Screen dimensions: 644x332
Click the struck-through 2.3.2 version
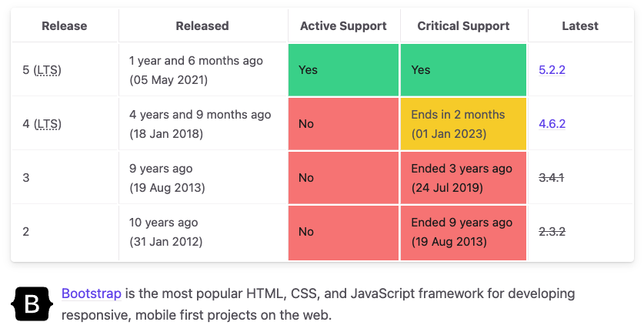(x=551, y=231)
